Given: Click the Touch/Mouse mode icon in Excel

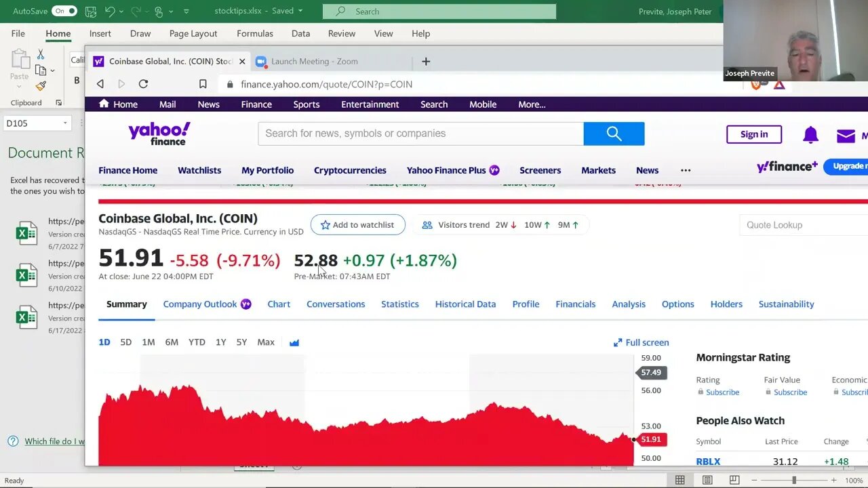Looking at the screenshot, I should click(x=159, y=12).
